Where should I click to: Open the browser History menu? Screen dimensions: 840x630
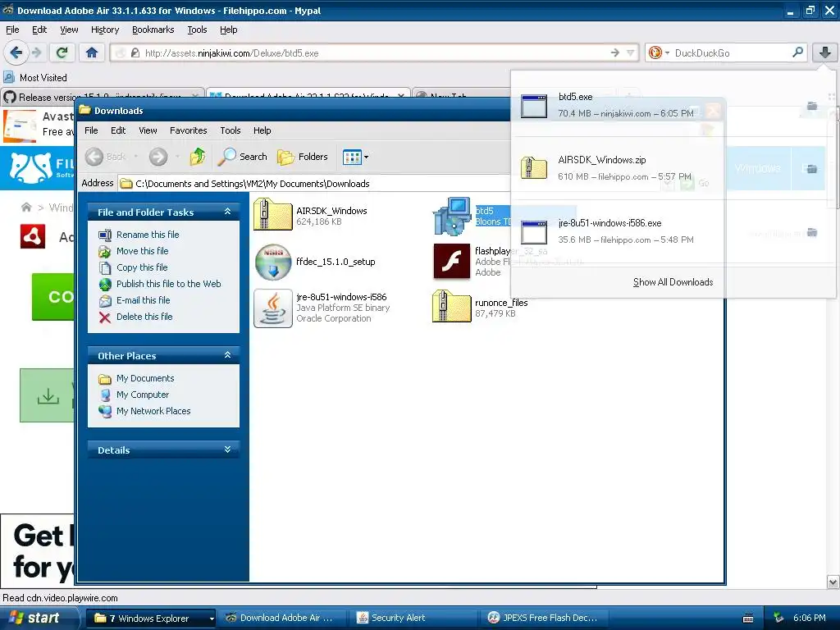pyautogui.click(x=105, y=30)
